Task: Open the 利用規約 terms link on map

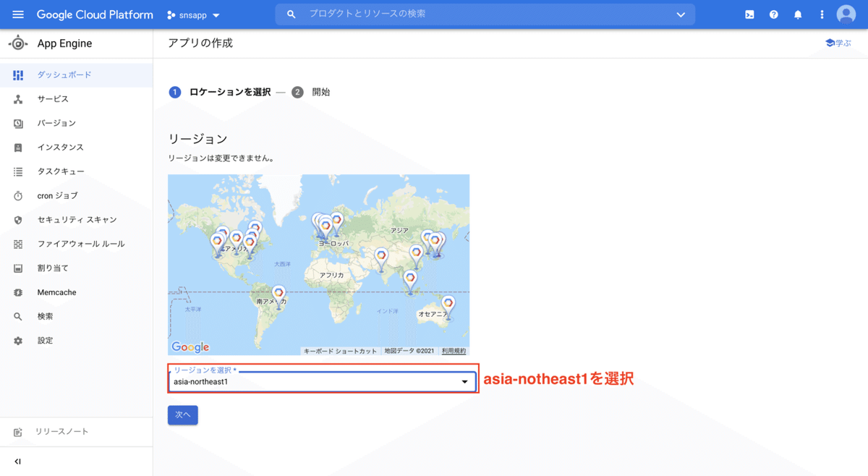Action: tap(454, 351)
